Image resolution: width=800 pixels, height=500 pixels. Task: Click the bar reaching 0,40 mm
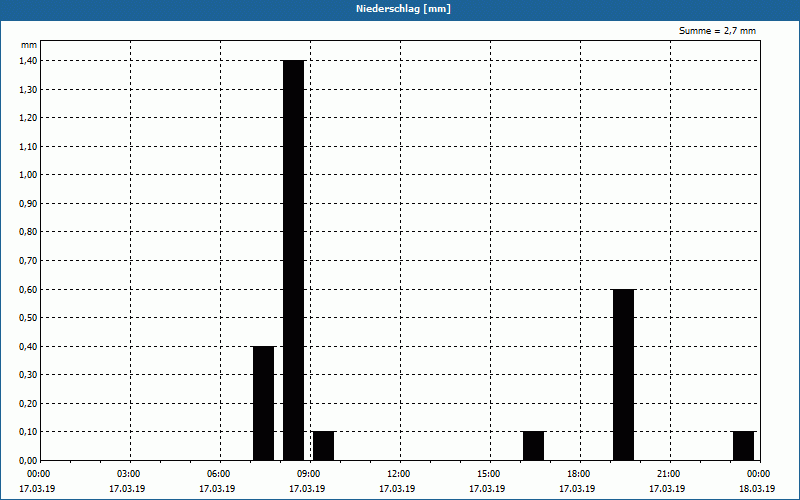(x=264, y=403)
